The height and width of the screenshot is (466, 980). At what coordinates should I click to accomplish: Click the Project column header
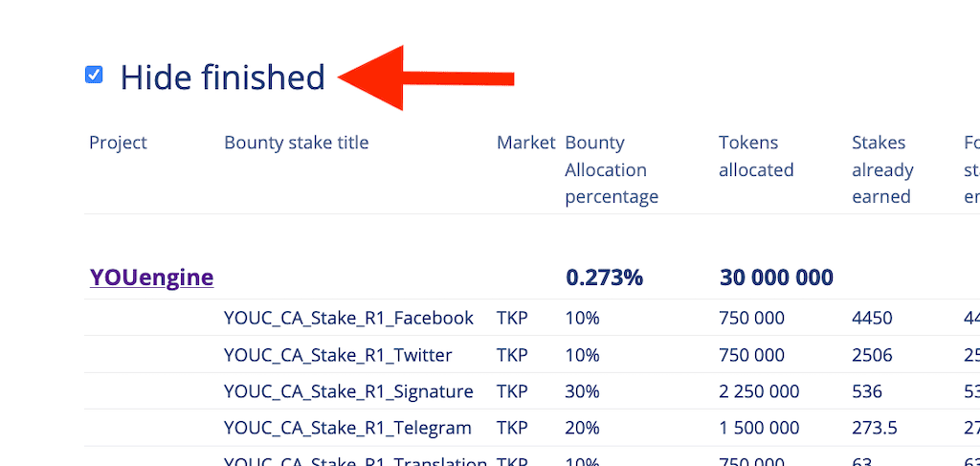[x=118, y=143]
